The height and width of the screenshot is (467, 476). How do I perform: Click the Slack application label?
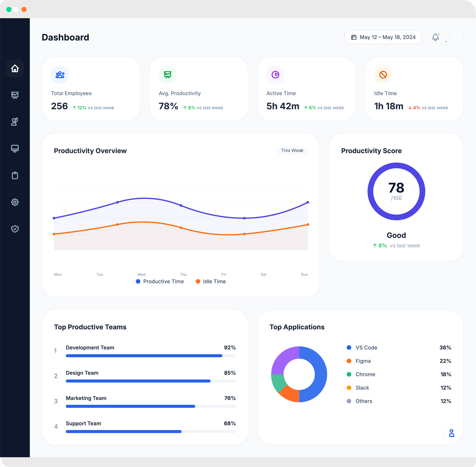(362, 388)
